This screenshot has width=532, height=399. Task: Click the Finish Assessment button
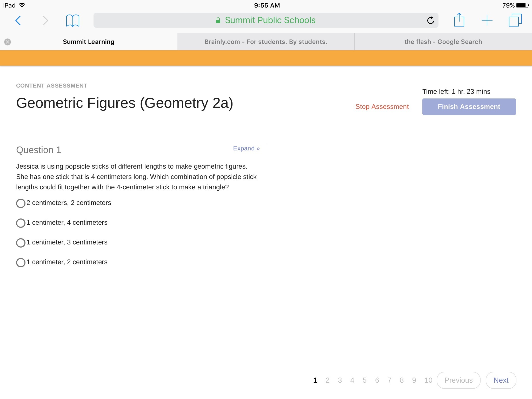pos(469,107)
